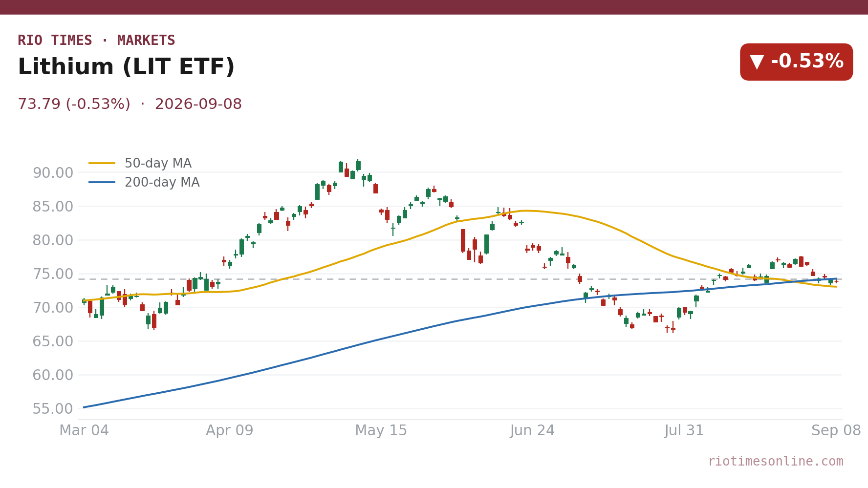The height and width of the screenshot is (488, 868).
Task: Click the red -0.53% change badge
Action: 796,62
